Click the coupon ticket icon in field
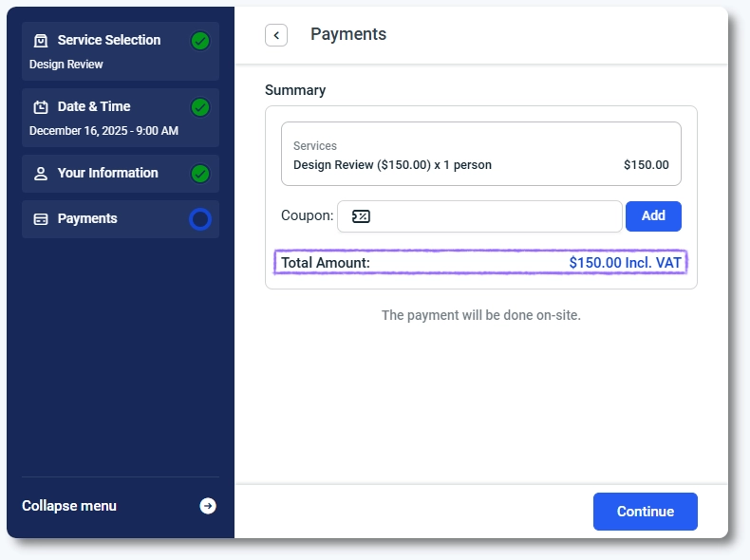The image size is (750, 560). coord(361,216)
